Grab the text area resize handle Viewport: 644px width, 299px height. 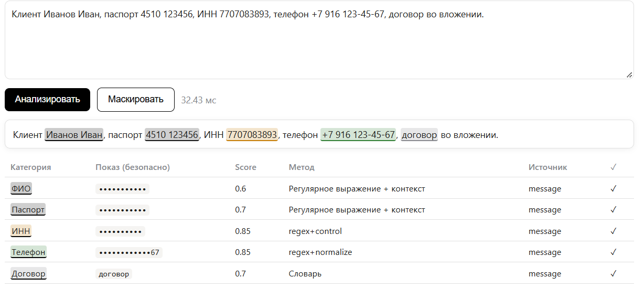[629, 75]
